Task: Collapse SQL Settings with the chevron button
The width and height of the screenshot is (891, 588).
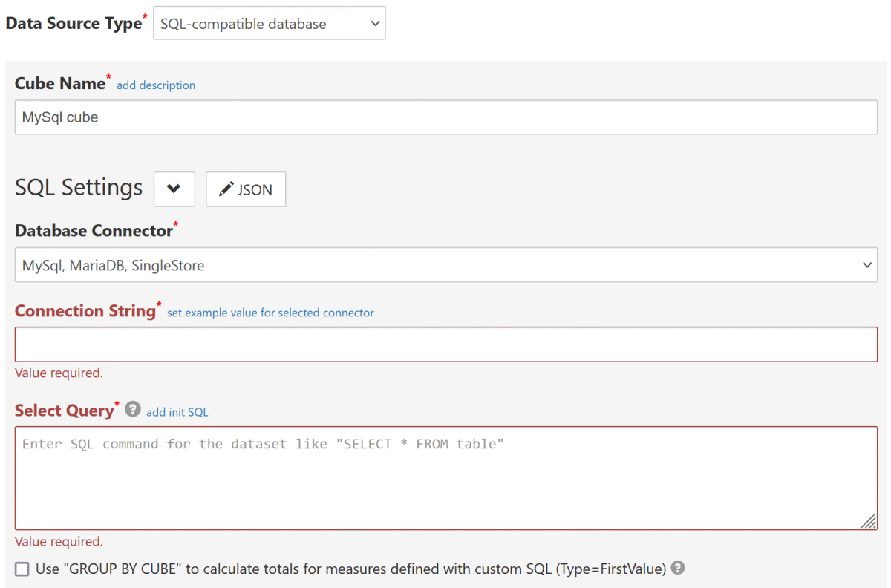Action: (174, 189)
